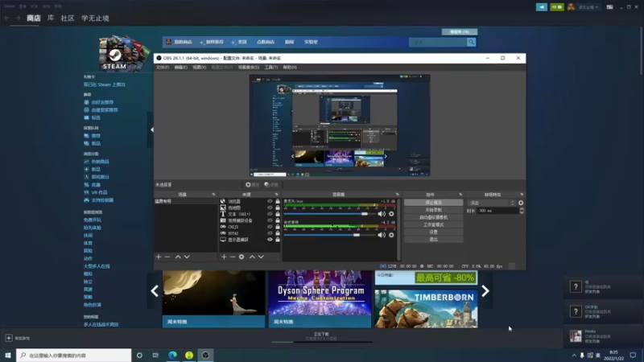Go back with Steam back arrow

click(x=7, y=18)
